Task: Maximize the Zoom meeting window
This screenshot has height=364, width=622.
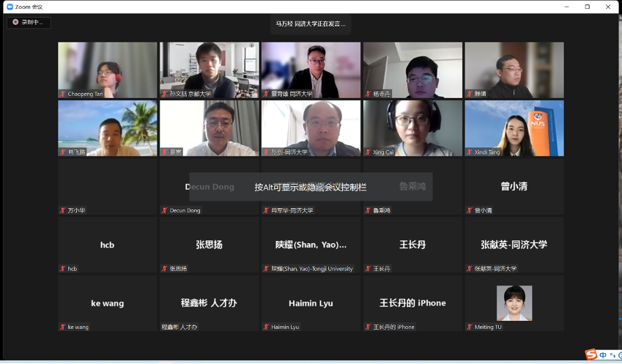Action: tap(587, 7)
